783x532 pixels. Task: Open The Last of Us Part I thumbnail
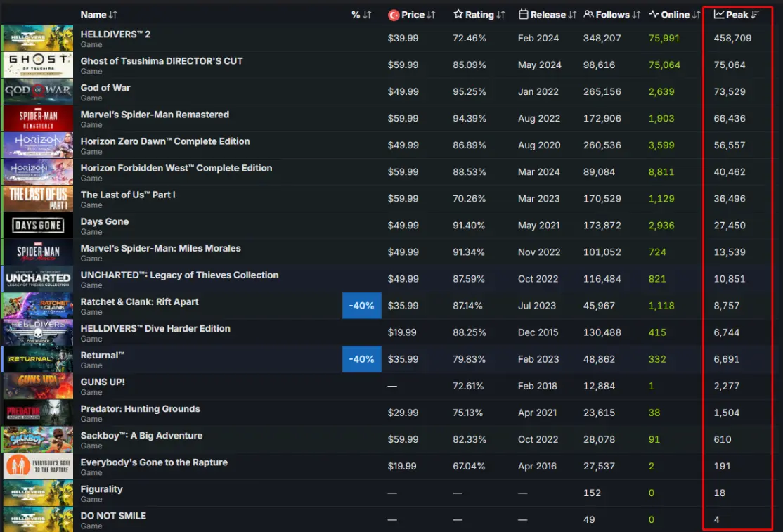pos(38,199)
